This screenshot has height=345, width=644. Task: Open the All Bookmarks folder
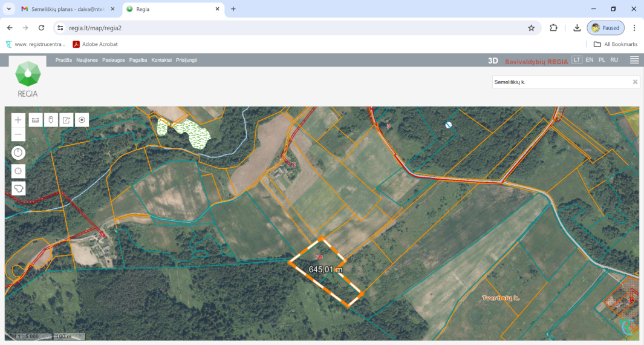pos(615,44)
